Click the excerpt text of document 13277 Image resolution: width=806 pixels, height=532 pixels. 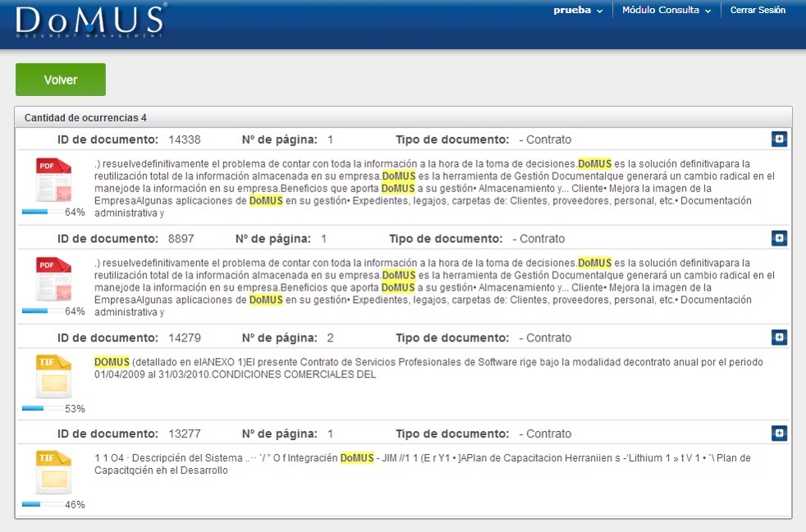click(423, 464)
